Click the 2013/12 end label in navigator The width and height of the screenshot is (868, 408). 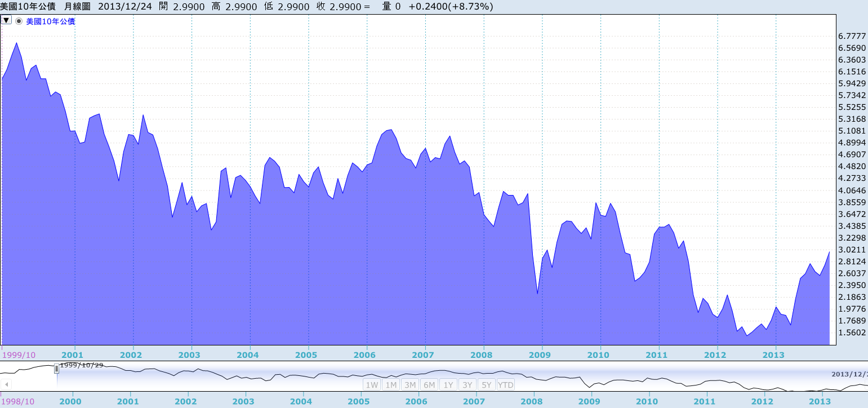point(849,374)
